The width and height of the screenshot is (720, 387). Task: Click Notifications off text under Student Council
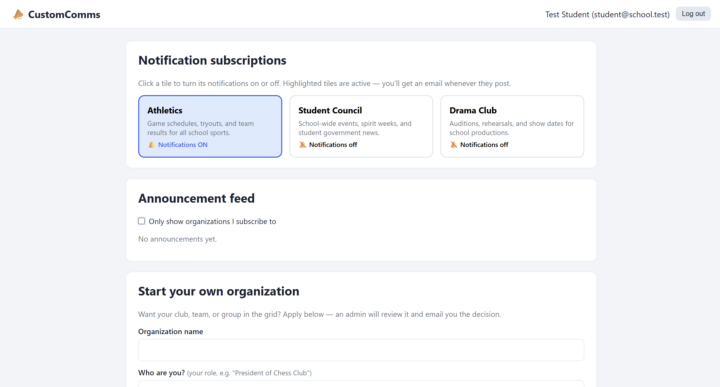coord(333,145)
